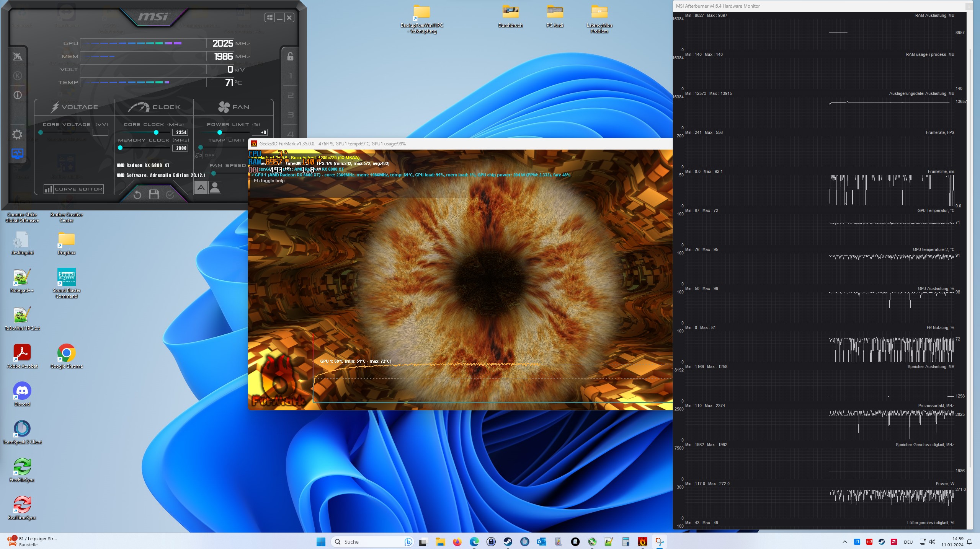The image size is (980, 549).
Task: Click the reset settings arrow icon
Action: [137, 195]
